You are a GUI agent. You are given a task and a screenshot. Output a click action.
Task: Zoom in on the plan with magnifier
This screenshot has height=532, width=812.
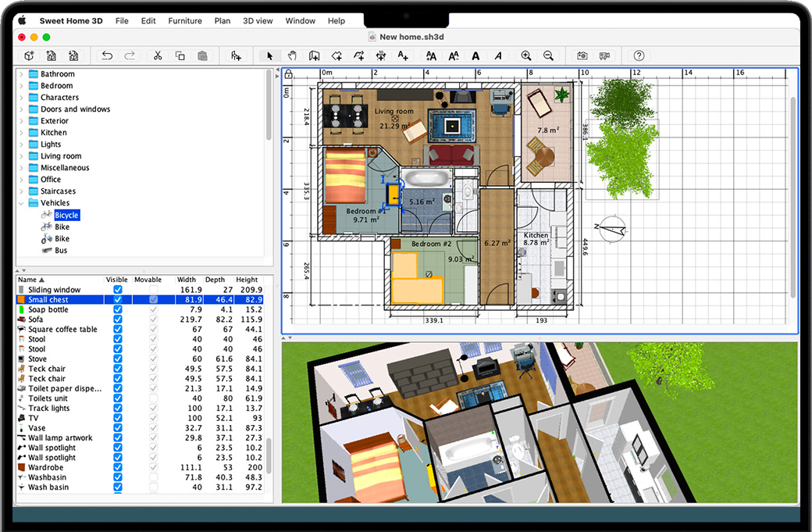[526, 55]
